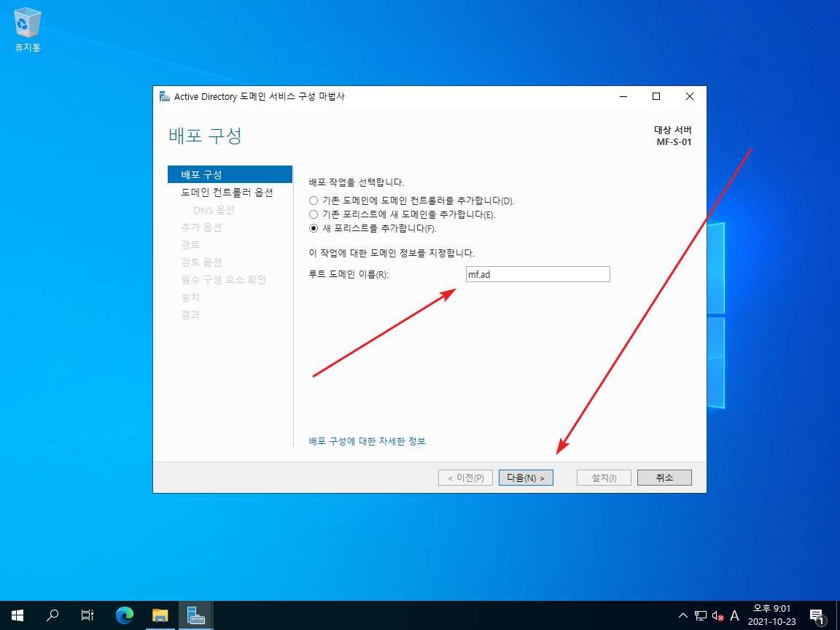This screenshot has height=630, width=840.
Task: Open the Windows Start menu
Action: click(17, 615)
